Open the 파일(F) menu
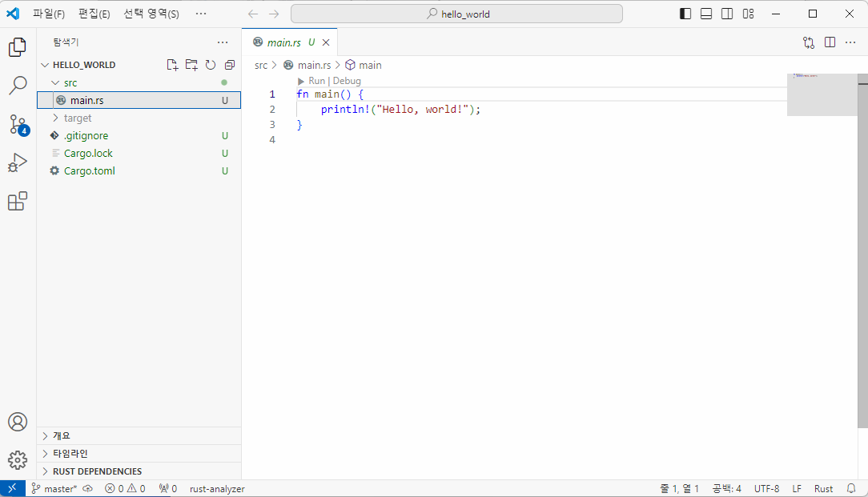This screenshot has width=868, height=497. point(49,14)
